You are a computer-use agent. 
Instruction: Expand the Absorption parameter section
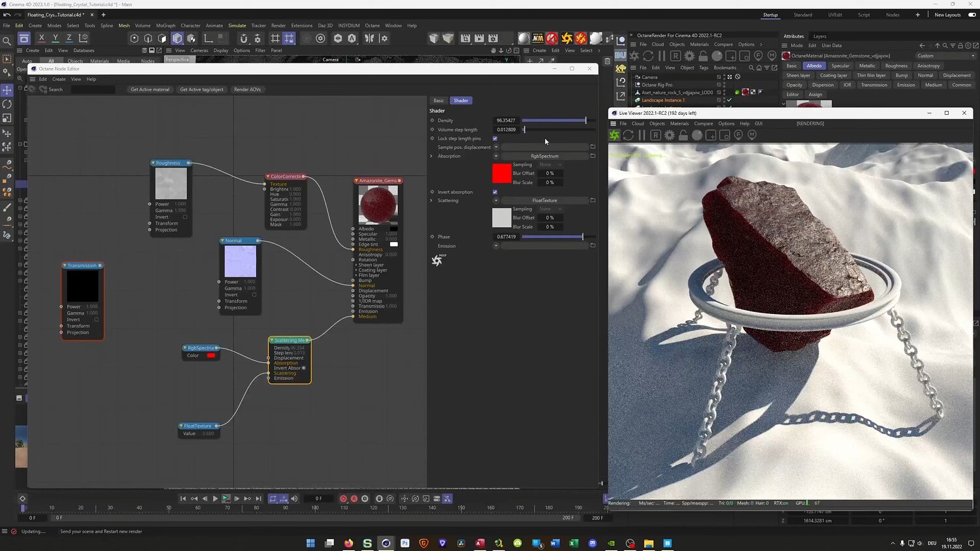point(431,156)
